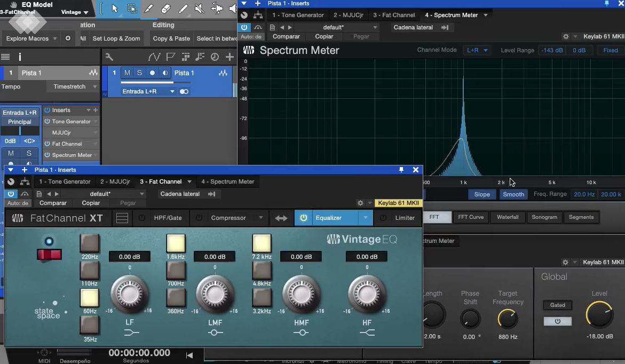Image resolution: width=625 pixels, height=364 pixels.
Task: Switch to 1 - Tone Generator tab in Fat Channel window
Action: (65, 181)
